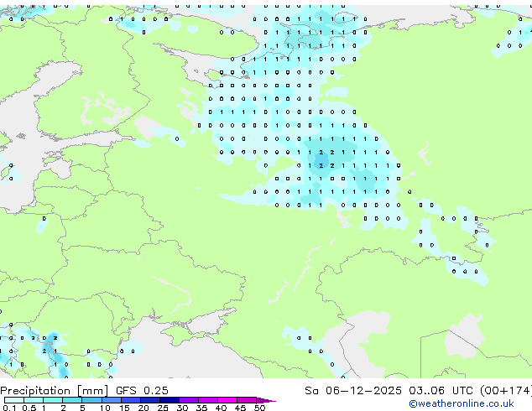Pick the legend swatch between 35 and 40

coord(208,400)
